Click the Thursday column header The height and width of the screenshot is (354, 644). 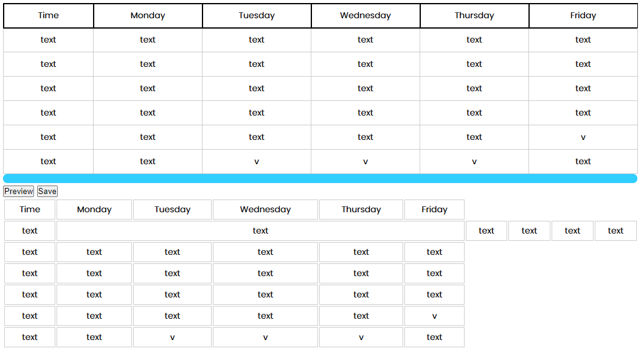click(474, 15)
